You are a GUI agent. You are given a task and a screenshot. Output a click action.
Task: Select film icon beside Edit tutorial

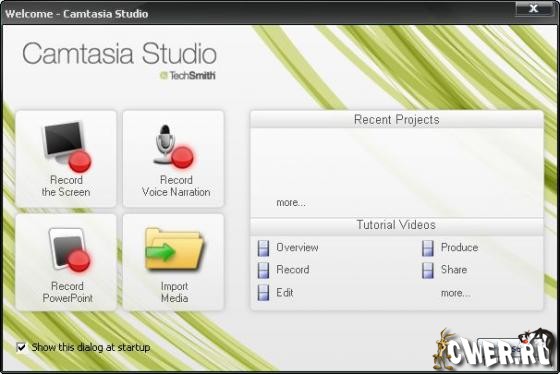point(264,293)
